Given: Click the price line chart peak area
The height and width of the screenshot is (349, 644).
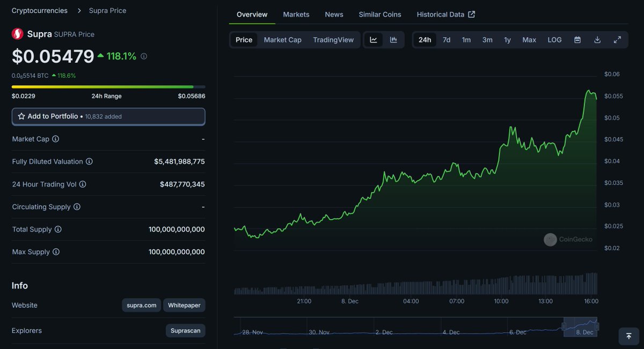Looking at the screenshot, I should click(x=589, y=92).
